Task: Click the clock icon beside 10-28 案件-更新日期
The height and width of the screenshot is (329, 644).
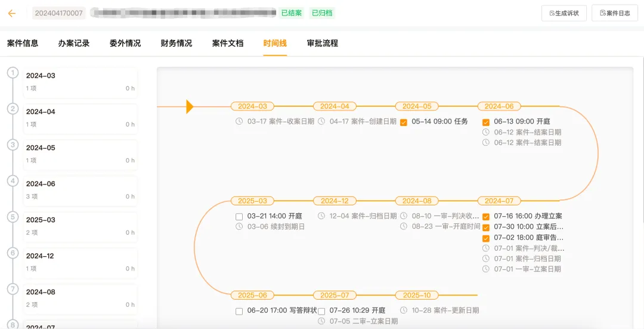Action: coord(404,310)
